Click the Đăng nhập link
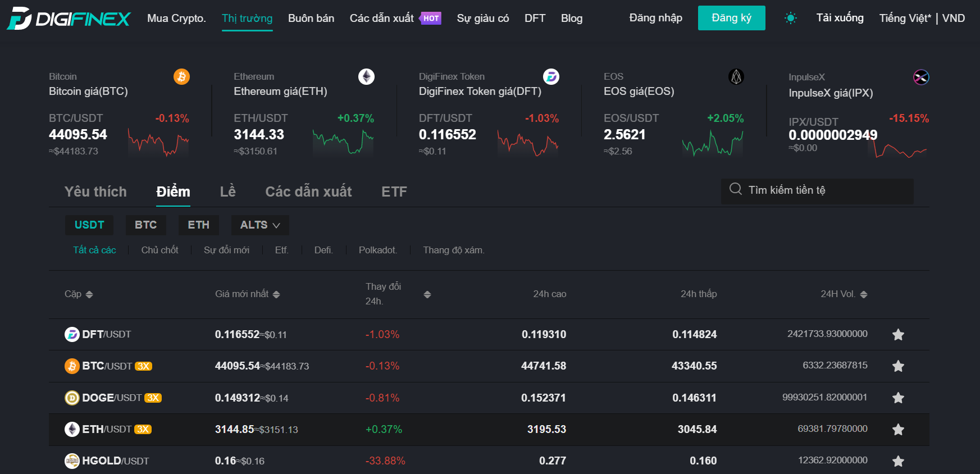 tap(655, 18)
